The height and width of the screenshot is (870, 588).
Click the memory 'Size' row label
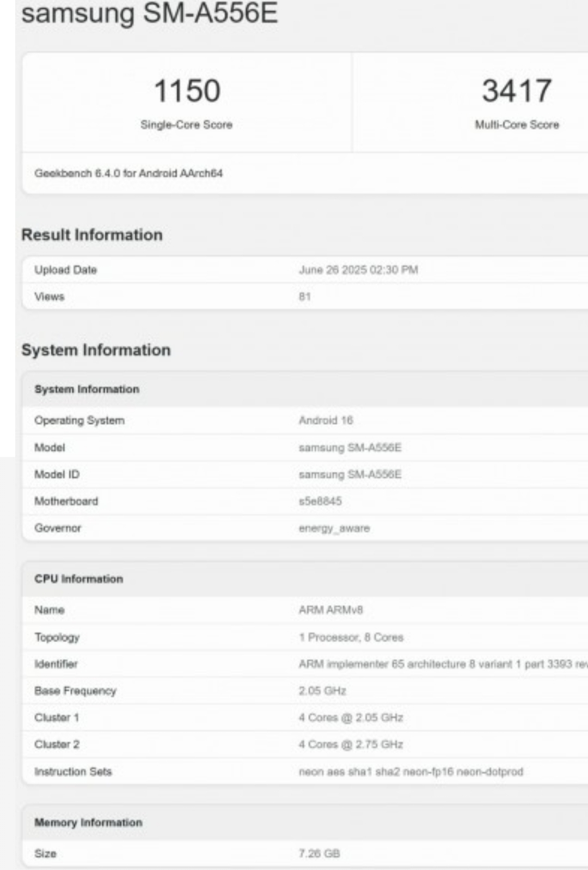[45, 854]
